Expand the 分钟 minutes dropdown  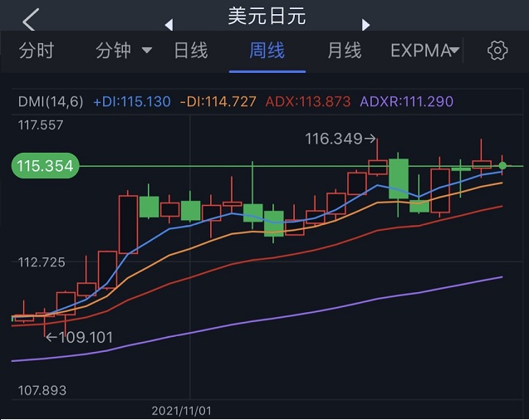pos(124,51)
